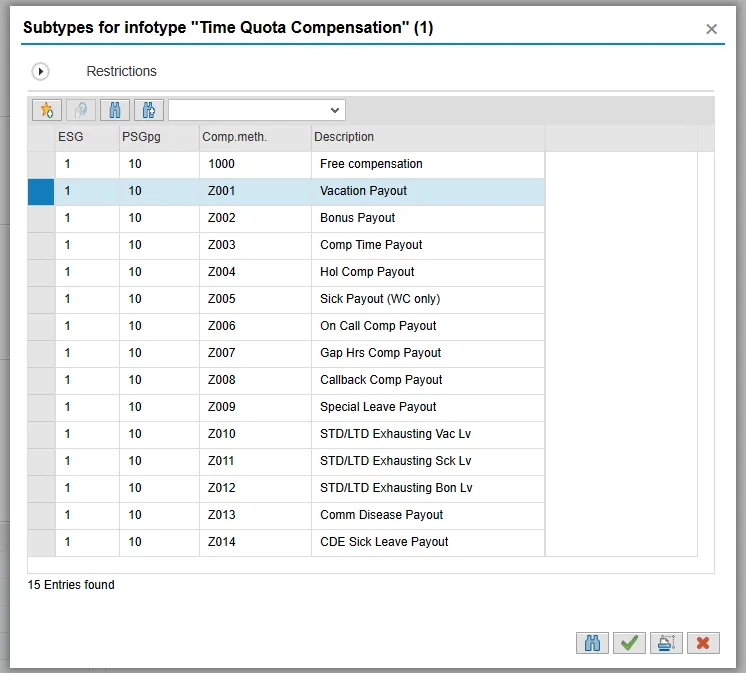The image size is (746, 673).
Task: Confirm selection with the green checkmark button
Action: (629, 643)
